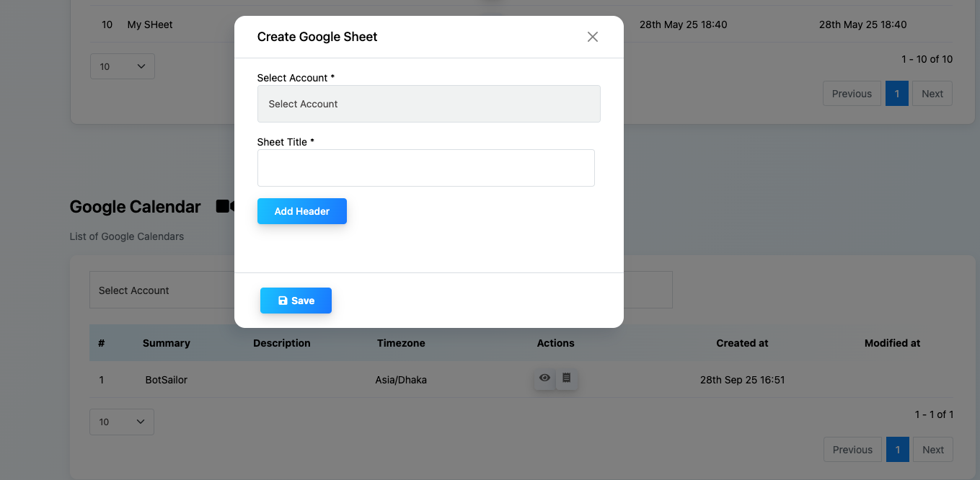Go to Next page of sheets list

[x=932, y=94]
